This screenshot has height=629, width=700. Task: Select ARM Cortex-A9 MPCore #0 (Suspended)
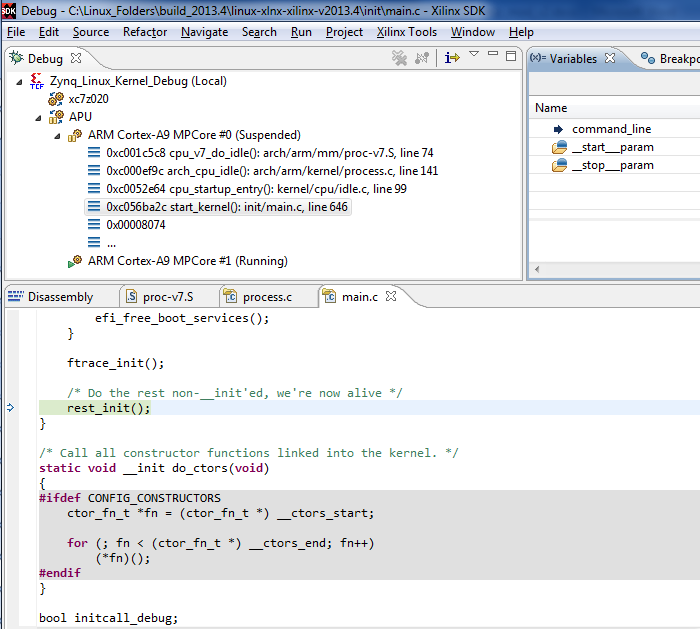tap(194, 135)
